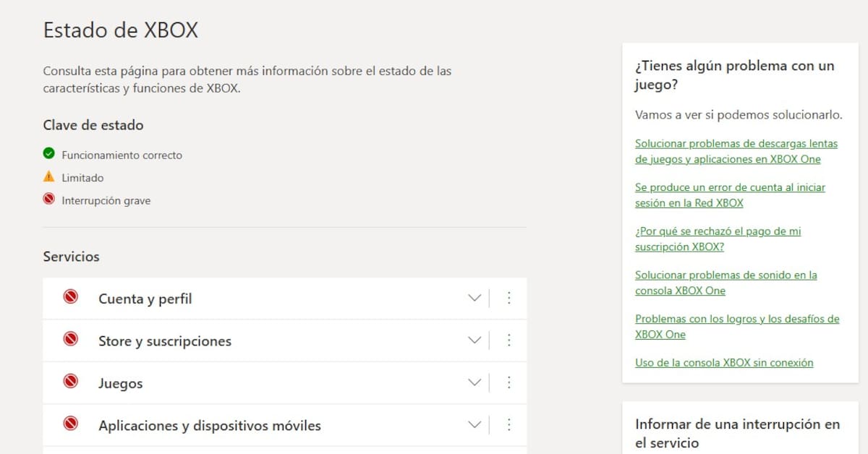Image resolution: width=868 pixels, height=454 pixels.
Task: Click the Clave de estado heading
Action: (x=93, y=125)
